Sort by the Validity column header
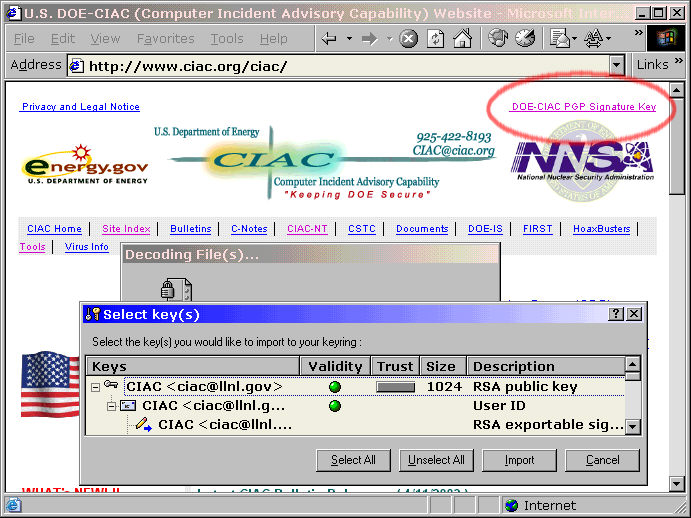This screenshot has height=518, width=691. click(335, 366)
